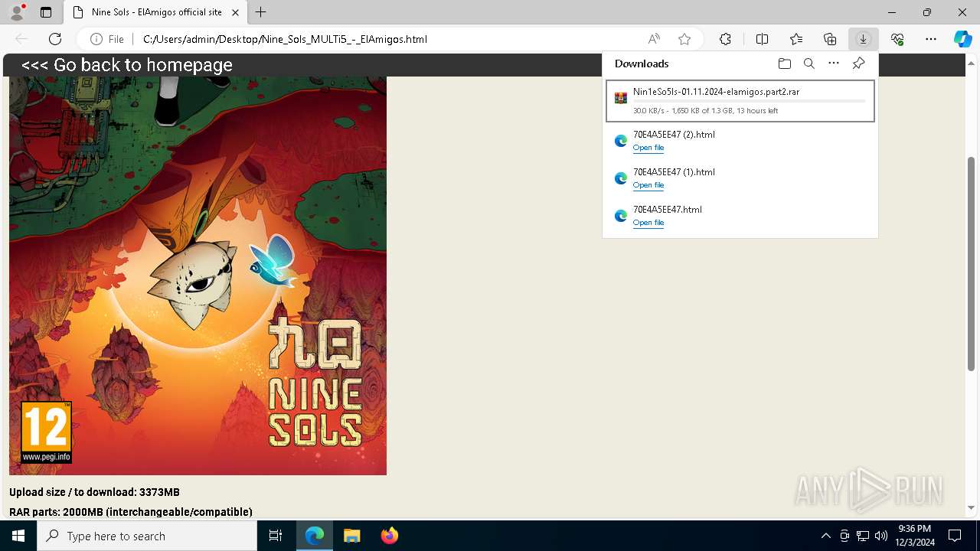Open downloads folder from Downloads panel
Screen dimensions: 980x551
click(x=784, y=64)
